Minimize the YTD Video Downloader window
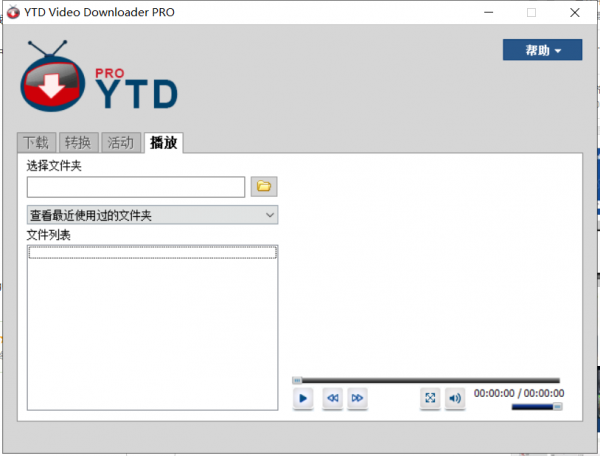 pos(489,13)
